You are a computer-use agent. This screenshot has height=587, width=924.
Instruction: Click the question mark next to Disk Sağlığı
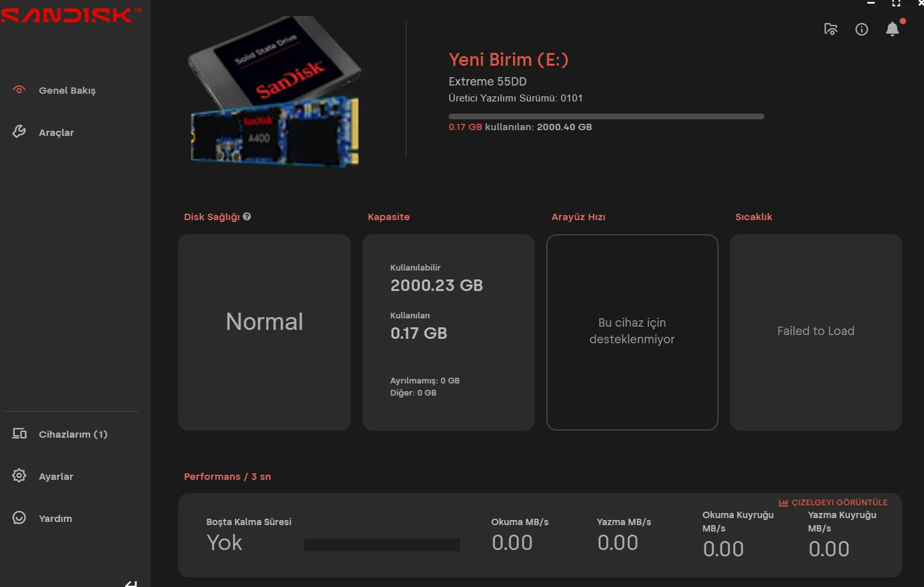point(247,216)
